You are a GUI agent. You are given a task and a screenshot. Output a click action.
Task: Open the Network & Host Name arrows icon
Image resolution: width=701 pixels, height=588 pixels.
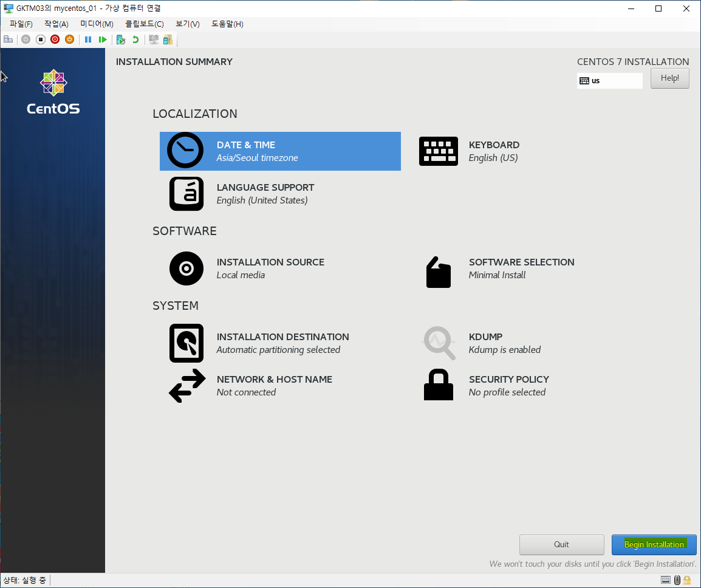point(187,386)
